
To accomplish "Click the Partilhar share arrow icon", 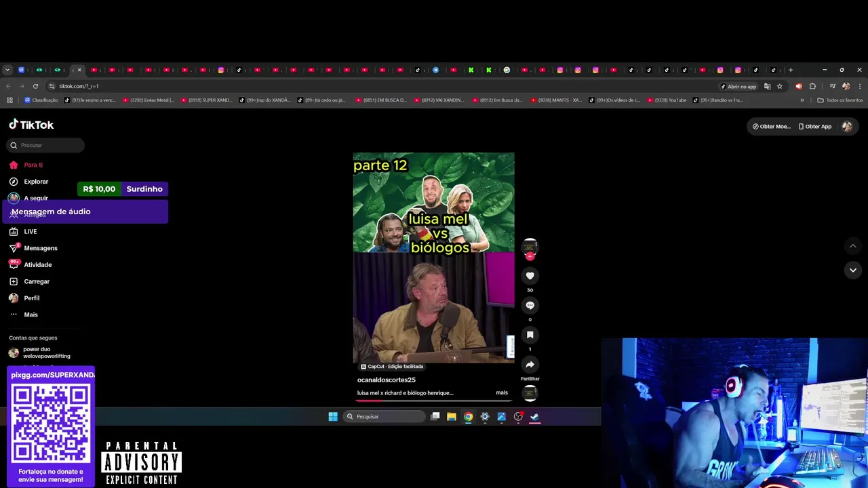I will pyautogui.click(x=530, y=365).
